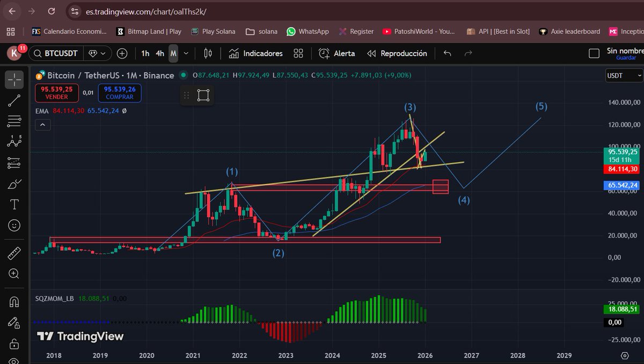Click the EMA indicator legend label
644x364 pixels.
click(42, 111)
